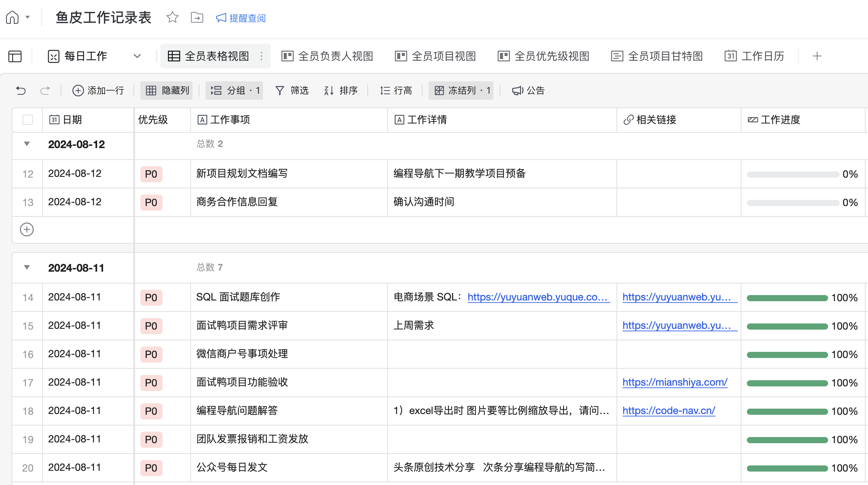The height and width of the screenshot is (485, 868).
Task: Open 筛选 filter
Action: click(292, 91)
